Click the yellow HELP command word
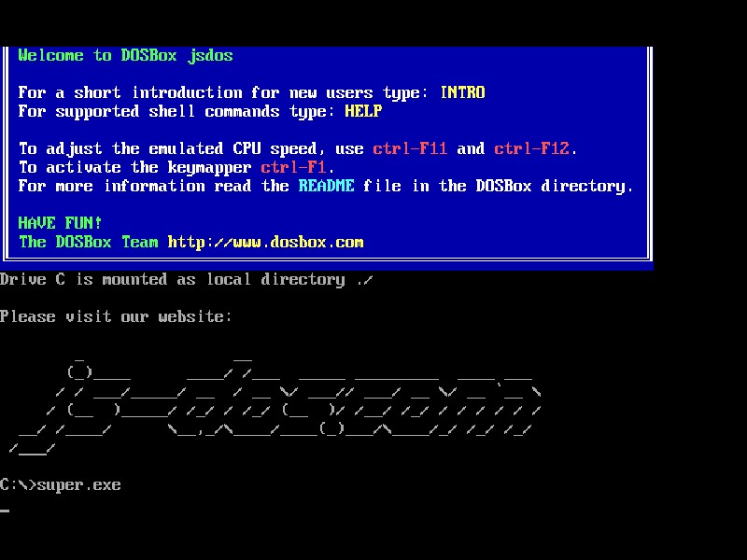The image size is (747, 560). 363,111
